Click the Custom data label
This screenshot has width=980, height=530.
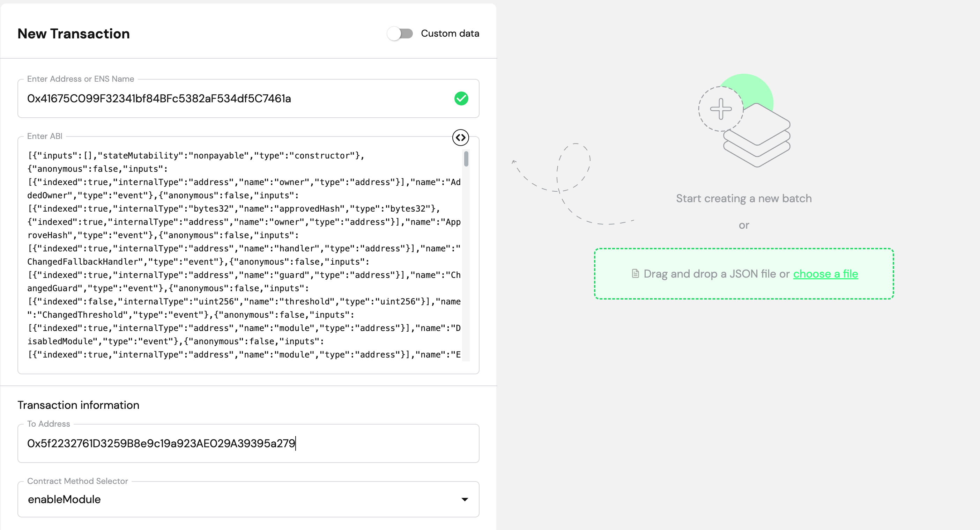click(x=450, y=34)
